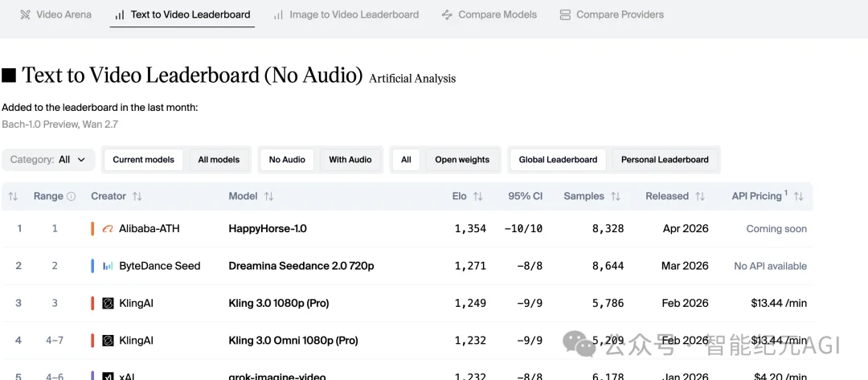The image size is (868, 380).
Task: Click the ByteDance Seed logo icon
Action: click(108, 266)
